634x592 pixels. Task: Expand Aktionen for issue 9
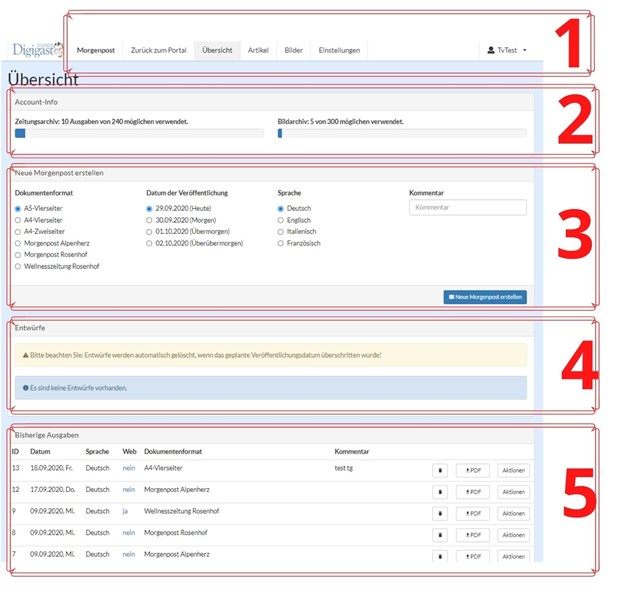tap(513, 513)
